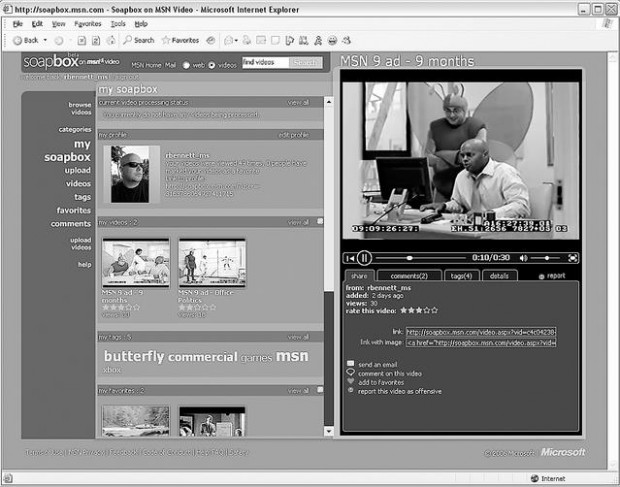Viewport: 620px width, 487px height.
Task: Open the Help menu
Action: [x=141, y=24]
